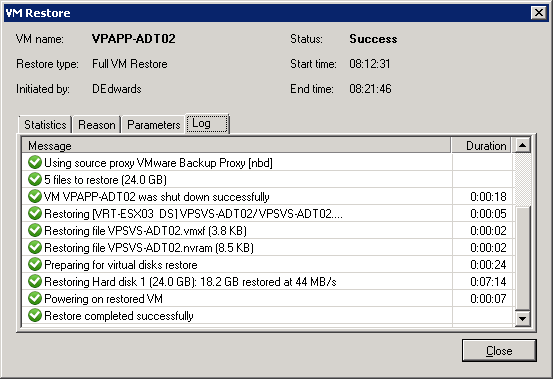
Task: Click duration value 0:00:07
Action: [x=488, y=299]
